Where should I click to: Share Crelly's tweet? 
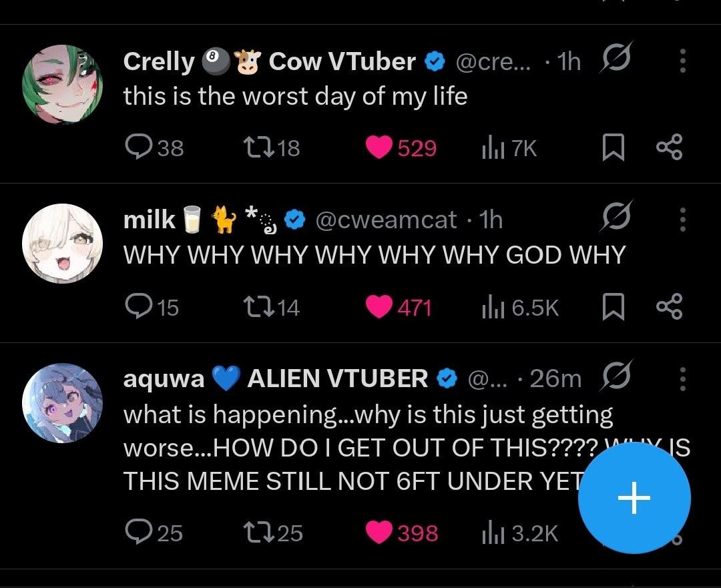click(670, 148)
